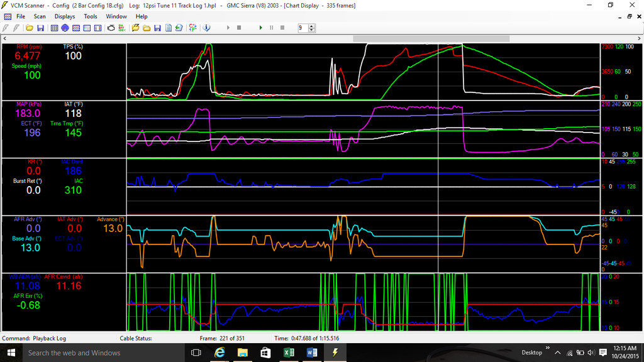The height and width of the screenshot is (362, 644).
Task: Click the green and red ON/OFF codes icon
Action: [122, 28]
